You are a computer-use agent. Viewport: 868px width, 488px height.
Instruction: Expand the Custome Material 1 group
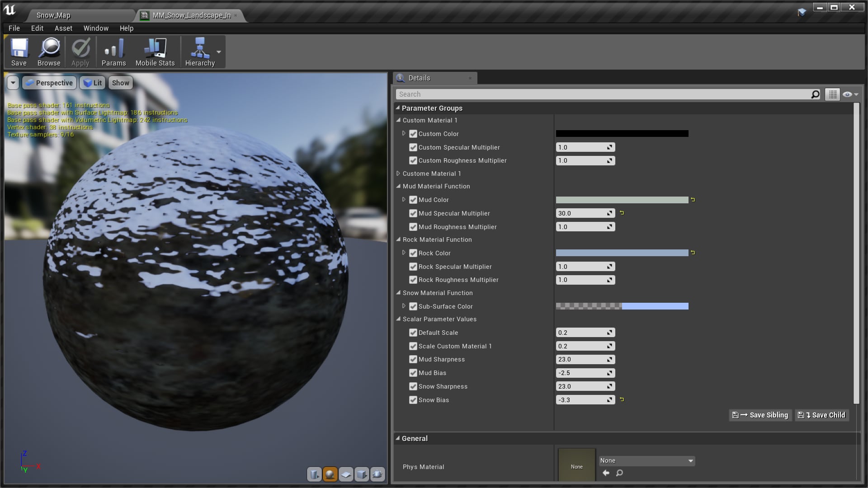pos(398,174)
